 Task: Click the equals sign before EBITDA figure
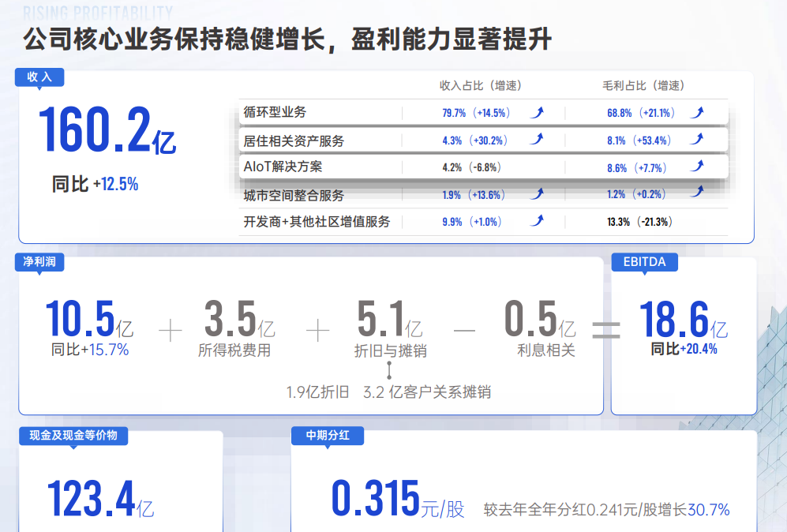click(x=605, y=330)
